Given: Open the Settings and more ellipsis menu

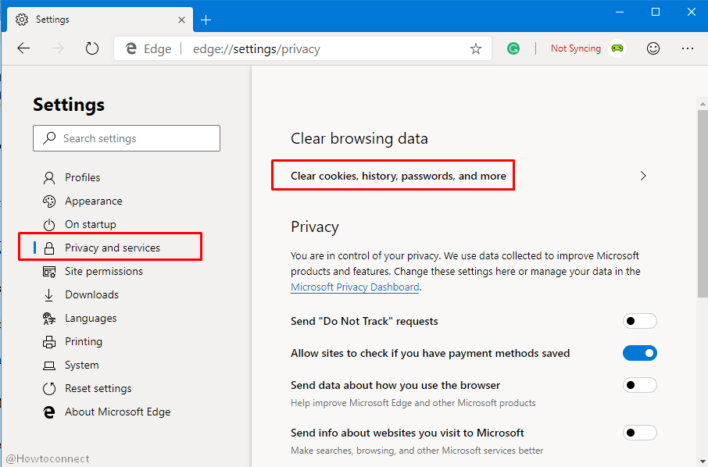Looking at the screenshot, I should tap(687, 48).
